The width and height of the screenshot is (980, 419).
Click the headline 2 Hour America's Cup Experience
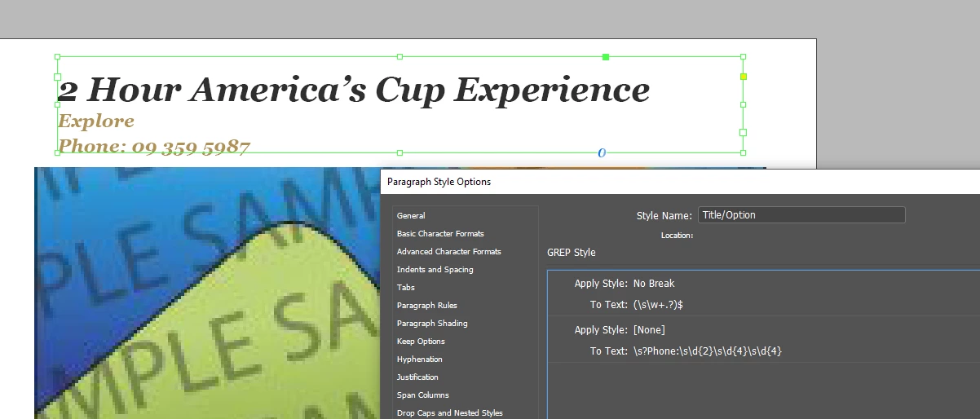click(354, 89)
